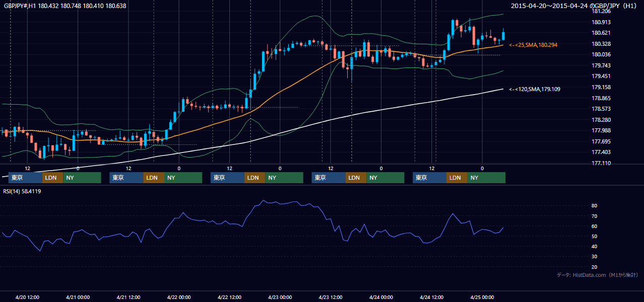Click price axis label 179.743
Screen dimensions: 644x302
coord(601,66)
